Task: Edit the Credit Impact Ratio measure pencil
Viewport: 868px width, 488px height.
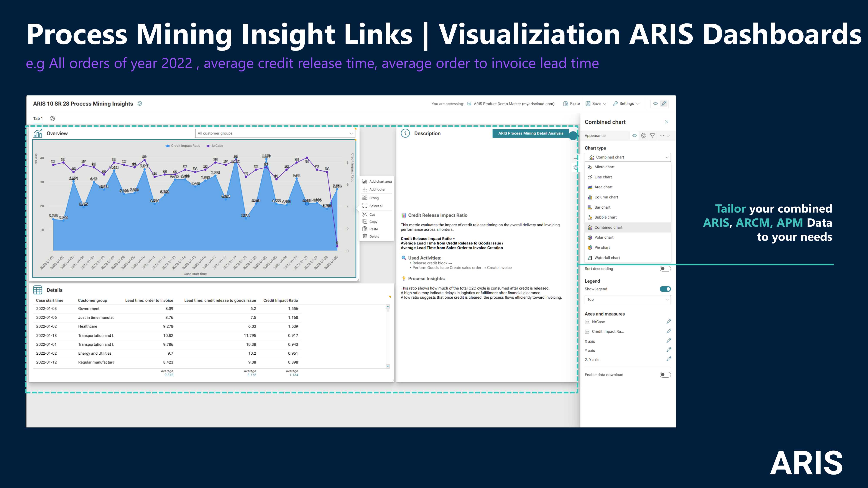Action: pyautogui.click(x=669, y=331)
